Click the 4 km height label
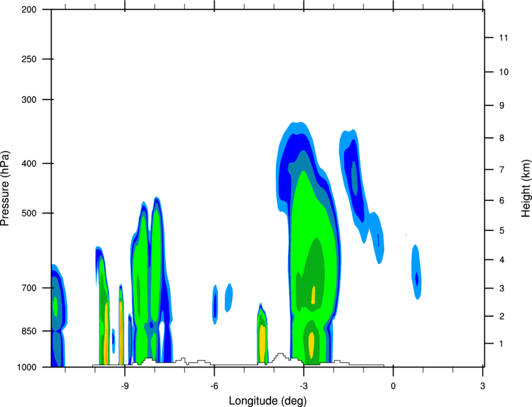The height and width of the screenshot is (407, 532). point(502,260)
